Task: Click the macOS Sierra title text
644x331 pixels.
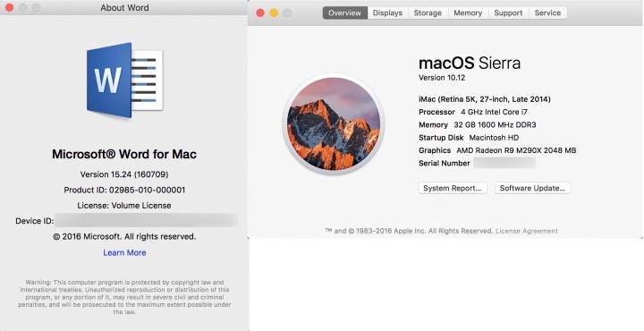Action: click(x=470, y=63)
